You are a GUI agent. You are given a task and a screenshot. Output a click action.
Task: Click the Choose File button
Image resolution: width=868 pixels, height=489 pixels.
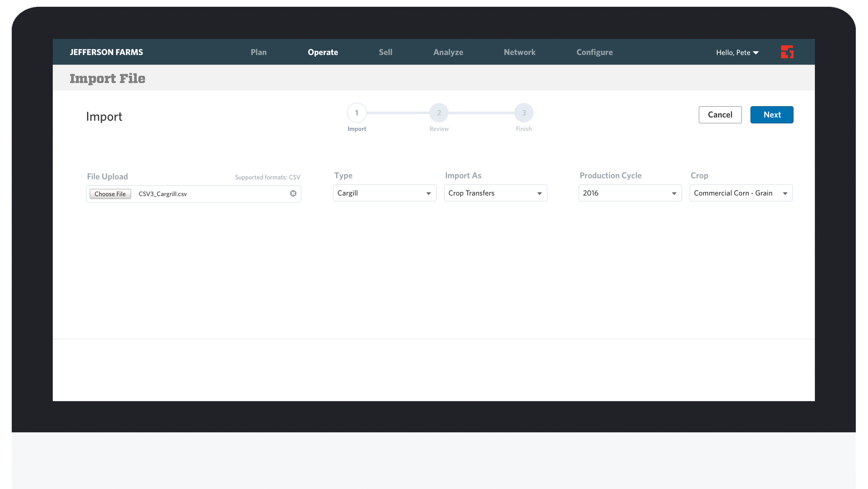pos(110,194)
